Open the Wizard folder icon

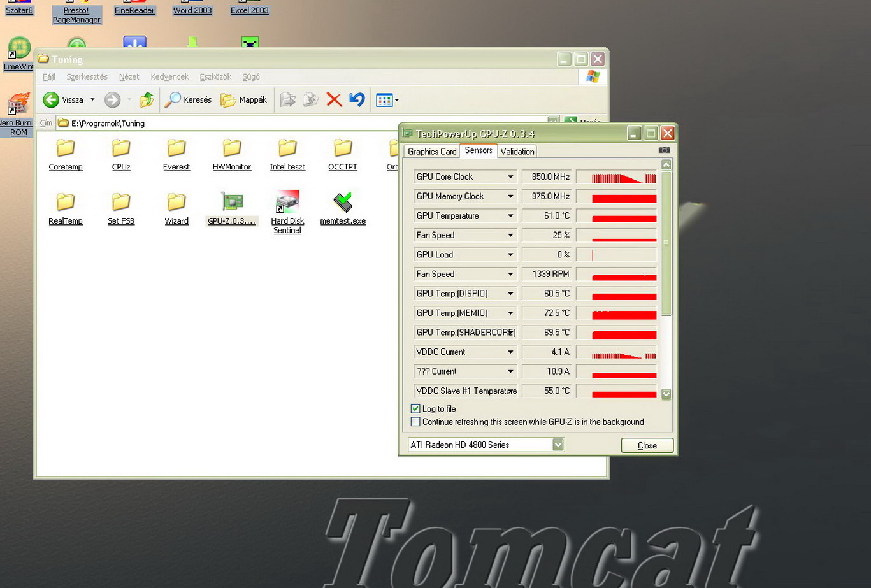tap(176, 202)
